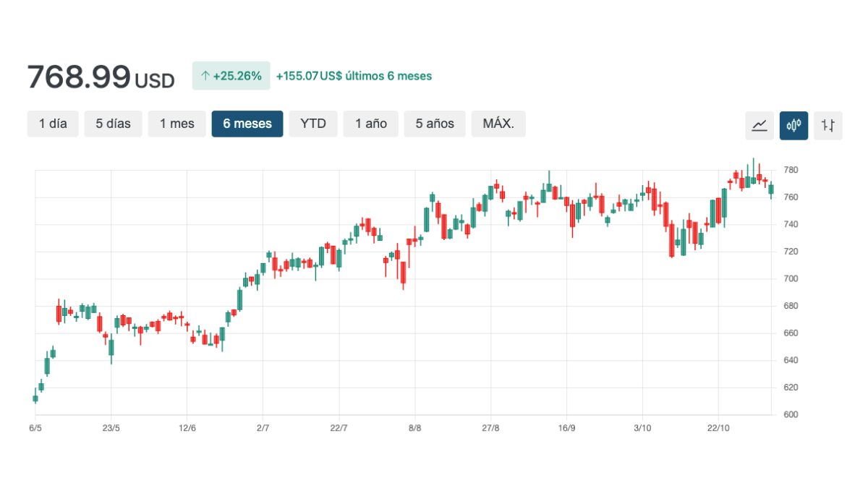Click the 8/8 date axis label
The height and width of the screenshot is (488, 868).
point(414,428)
